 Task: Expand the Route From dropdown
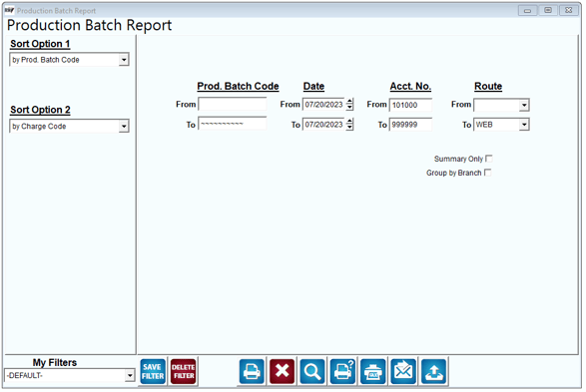(524, 106)
